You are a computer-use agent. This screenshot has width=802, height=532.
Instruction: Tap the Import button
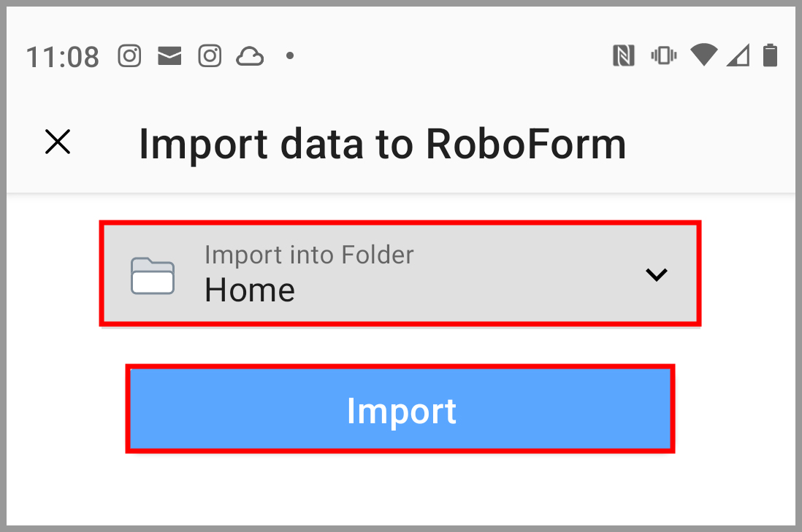(x=400, y=409)
